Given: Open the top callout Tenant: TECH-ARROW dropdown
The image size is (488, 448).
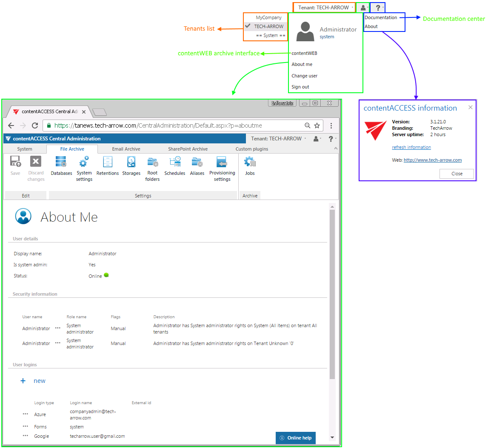Looking at the screenshot, I should pyautogui.click(x=324, y=8).
